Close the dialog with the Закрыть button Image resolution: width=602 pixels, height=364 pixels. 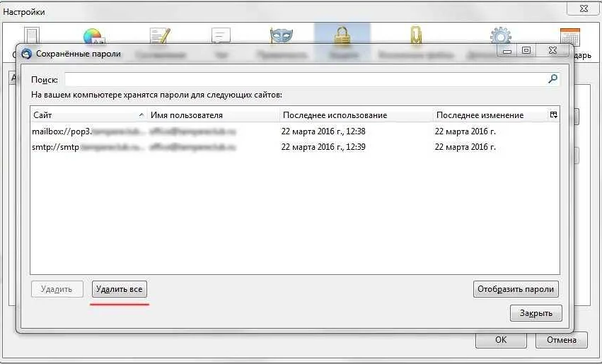[536, 313]
